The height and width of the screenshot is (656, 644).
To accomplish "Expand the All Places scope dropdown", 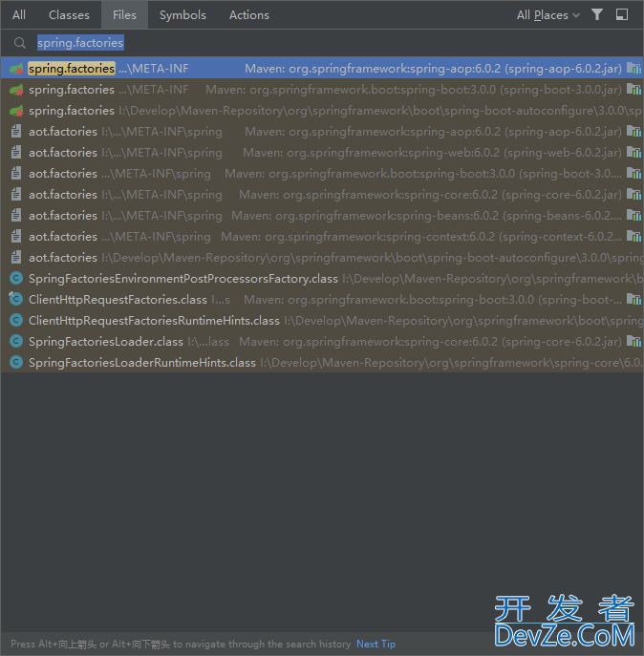I will (x=547, y=15).
